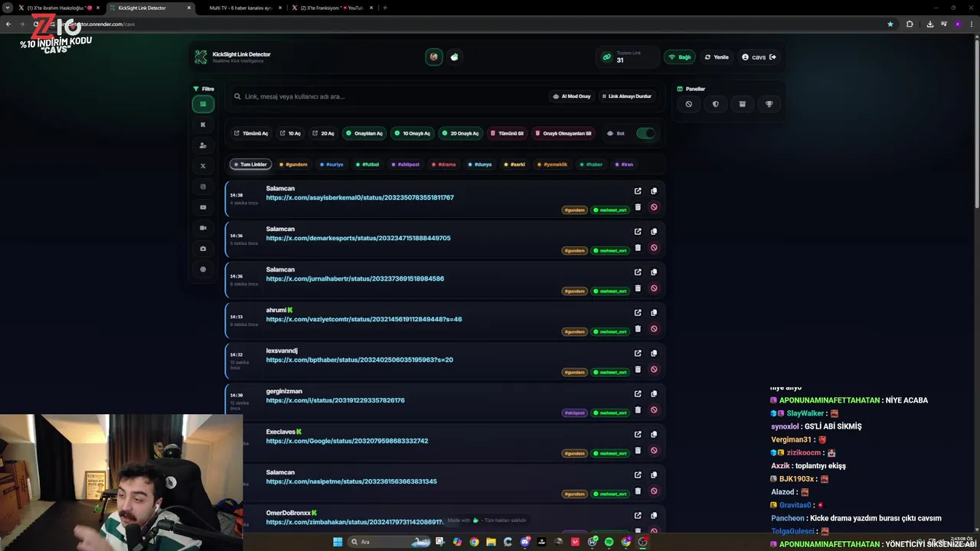This screenshot has width=980, height=551.
Task: Filter by #gundem tag
Action: tap(293, 165)
